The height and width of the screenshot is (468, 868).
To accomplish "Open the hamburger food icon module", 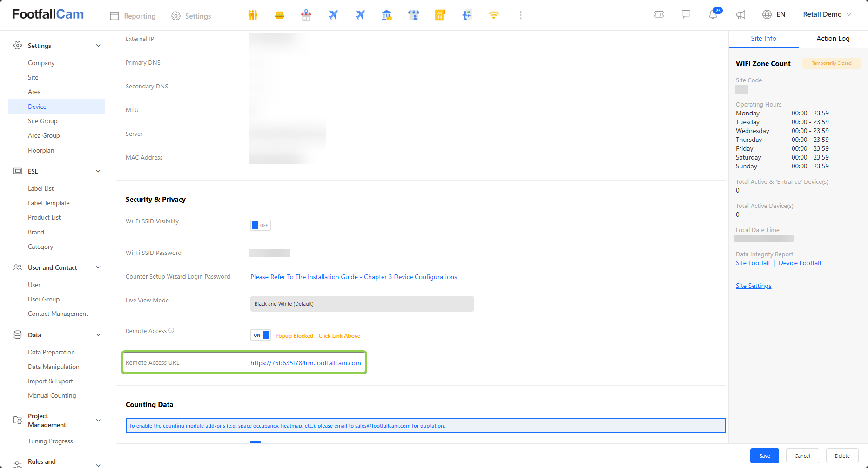I will point(279,15).
